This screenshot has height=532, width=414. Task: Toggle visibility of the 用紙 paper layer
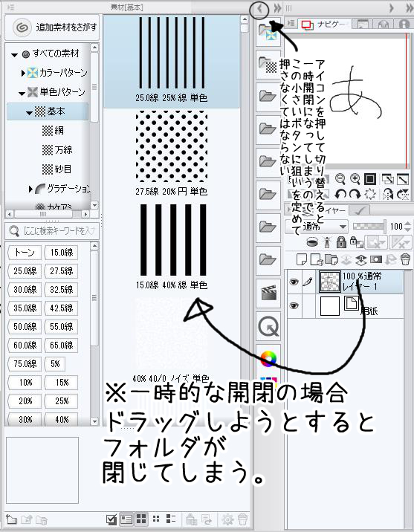294,305
